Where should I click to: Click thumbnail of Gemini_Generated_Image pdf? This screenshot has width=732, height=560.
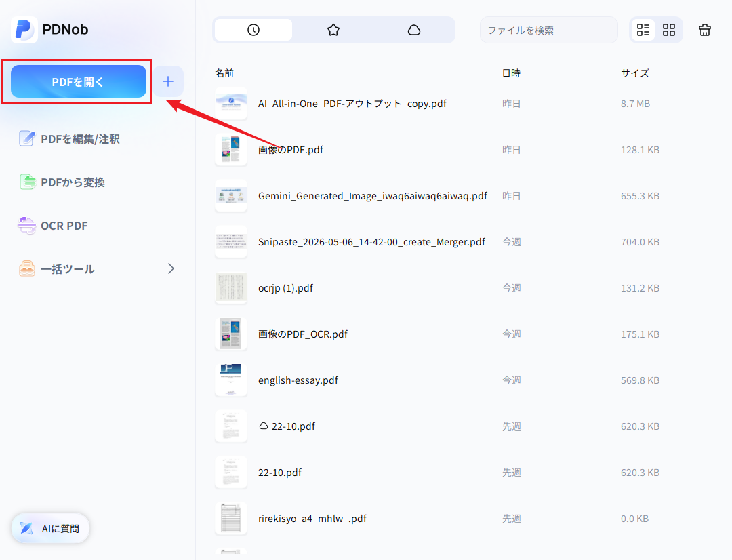[x=231, y=196]
